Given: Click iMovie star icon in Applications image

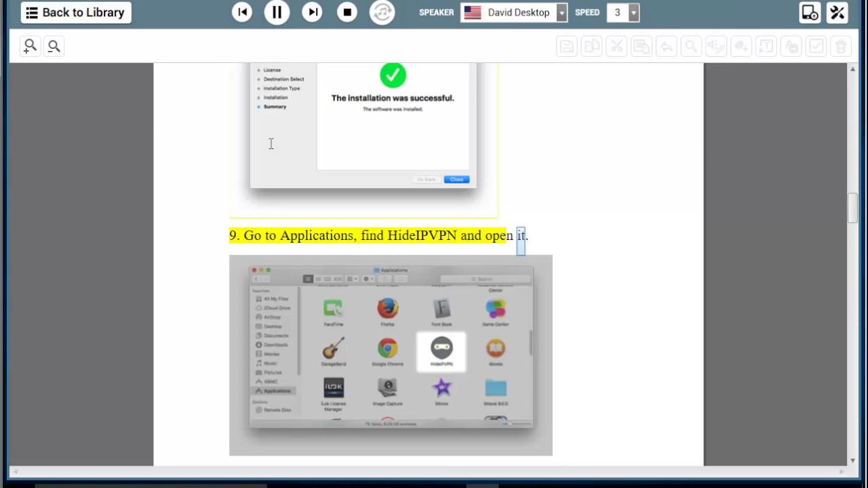Looking at the screenshot, I should pyautogui.click(x=441, y=388).
